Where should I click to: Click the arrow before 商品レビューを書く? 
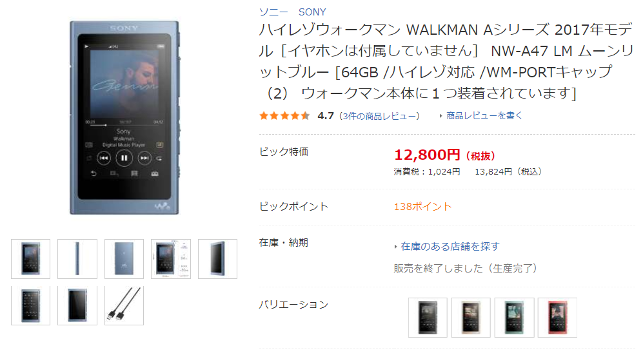coord(440,116)
